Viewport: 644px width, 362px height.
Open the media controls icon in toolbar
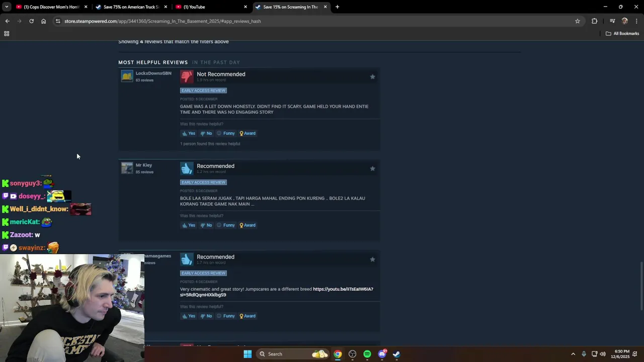[x=612, y=21]
